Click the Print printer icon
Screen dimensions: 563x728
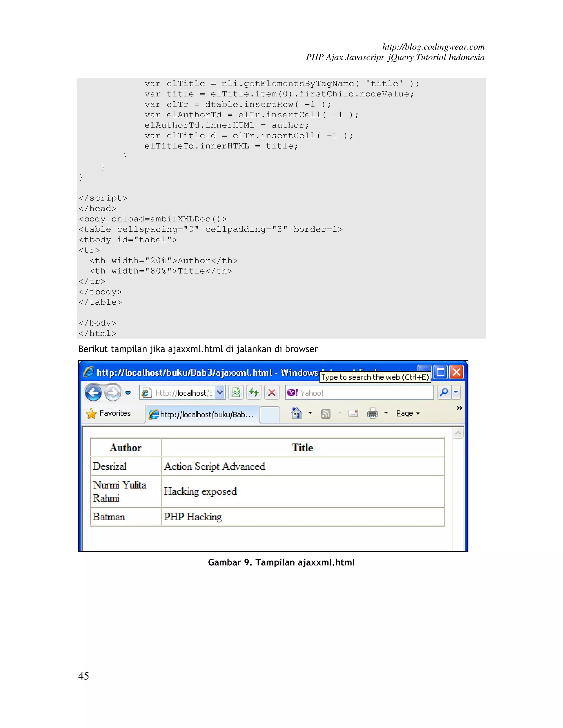coord(372,413)
